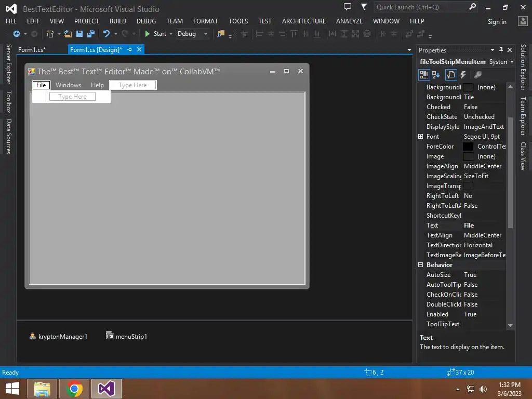
Task: Click the Quick Launch search field
Action: tap(421, 7)
